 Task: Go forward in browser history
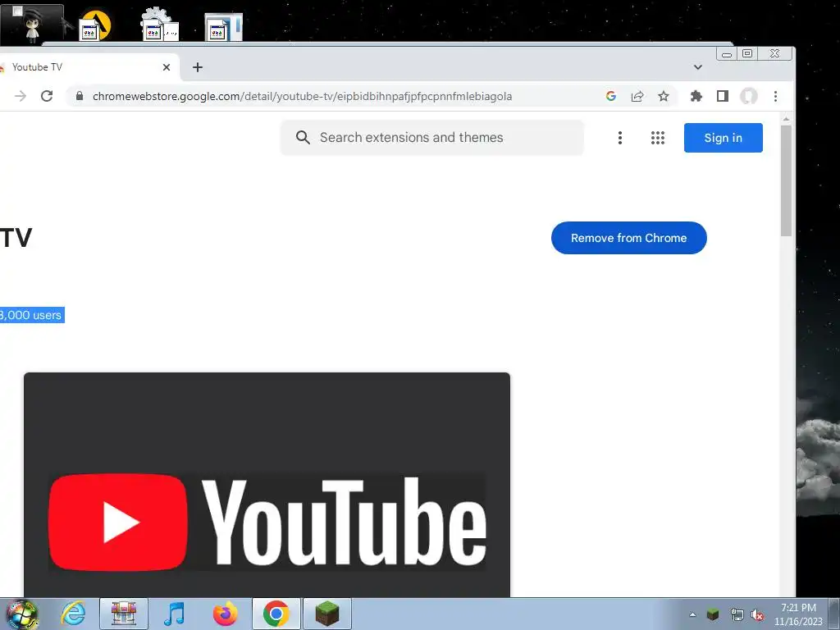[21, 96]
